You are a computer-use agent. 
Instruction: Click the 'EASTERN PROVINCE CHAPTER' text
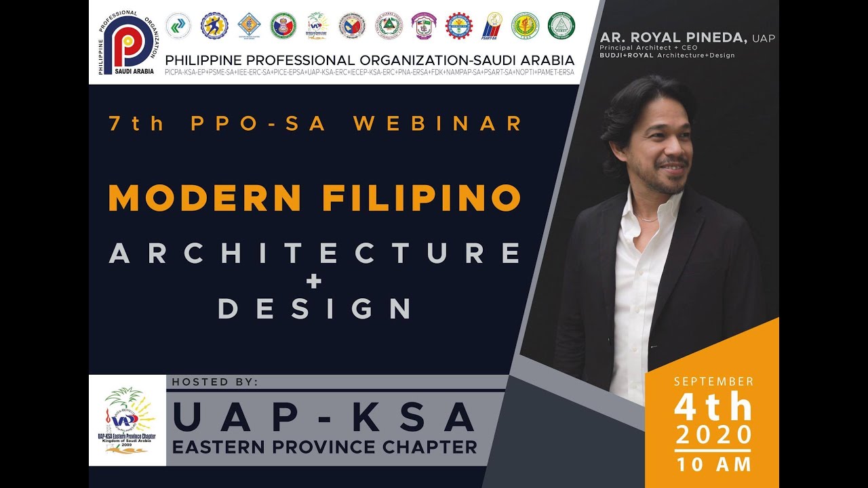tap(324, 447)
